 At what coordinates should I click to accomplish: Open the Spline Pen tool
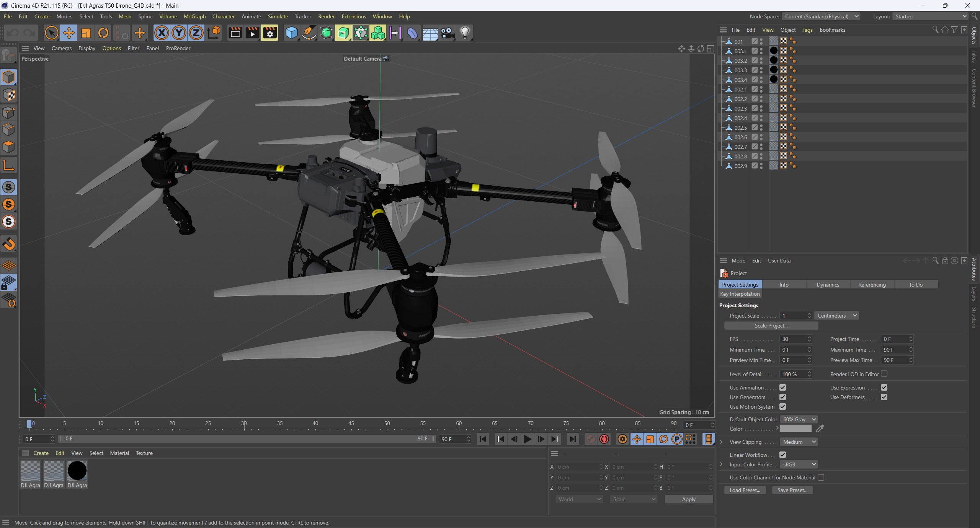[309, 33]
